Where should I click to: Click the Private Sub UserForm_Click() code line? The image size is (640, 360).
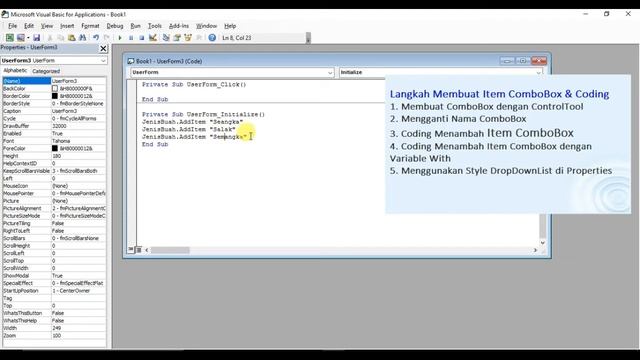pyautogui.click(x=194, y=84)
